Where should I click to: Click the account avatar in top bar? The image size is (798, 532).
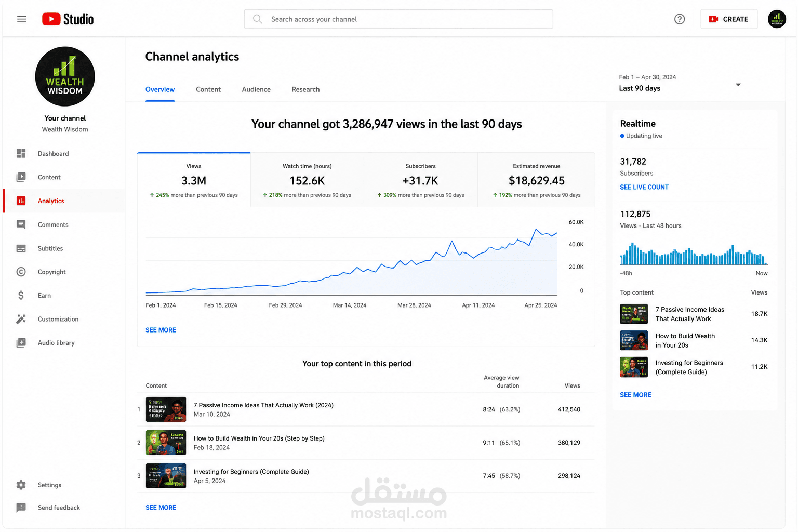point(777,19)
